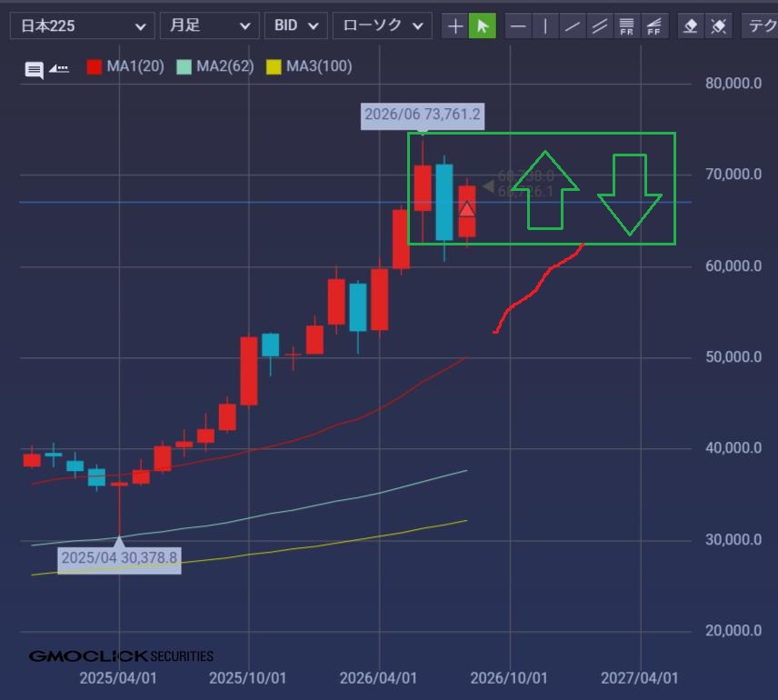Click the 2025/10/01 date axis label
The width and height of the screenshot is (778, 700).
(x=247, y=678)
